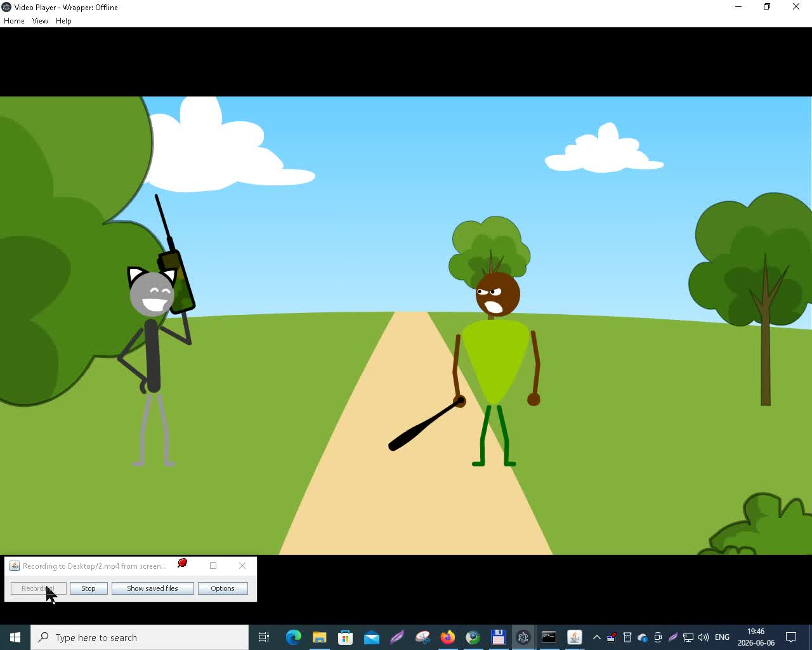The width and height of the screenshot is (812, 650).
Task: Click the red pin icon on recorder
Action: pyautogui.click(x=183, y=563)
